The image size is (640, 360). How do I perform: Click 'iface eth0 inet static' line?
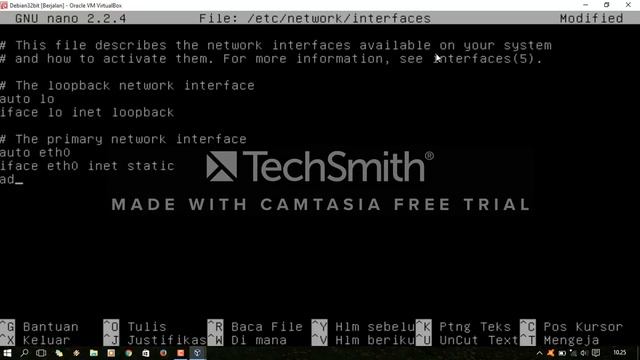click(87, 166)
